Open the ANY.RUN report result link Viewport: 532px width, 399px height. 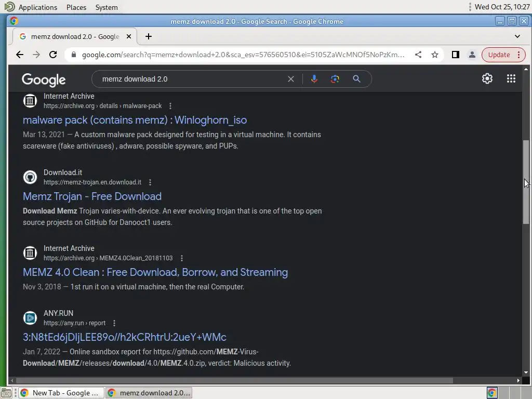coord(125,337)
